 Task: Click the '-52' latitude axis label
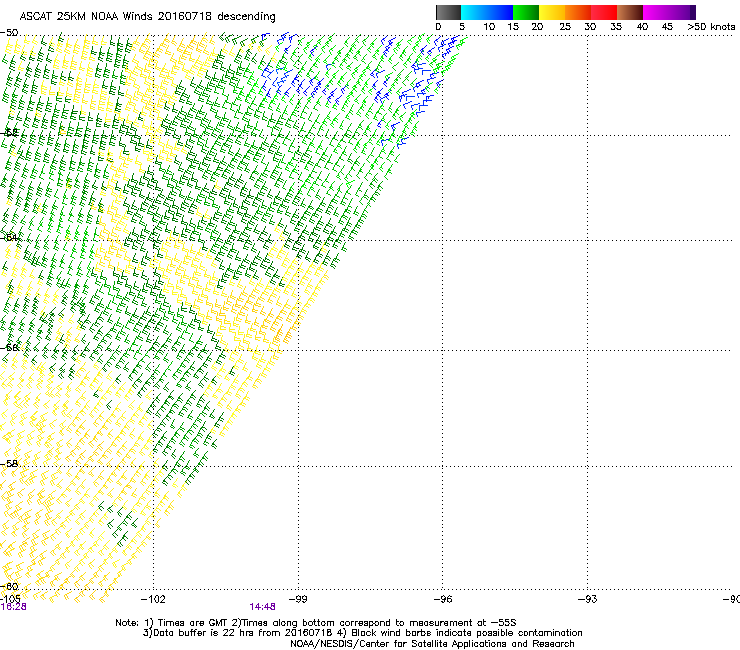click(9, 133)
